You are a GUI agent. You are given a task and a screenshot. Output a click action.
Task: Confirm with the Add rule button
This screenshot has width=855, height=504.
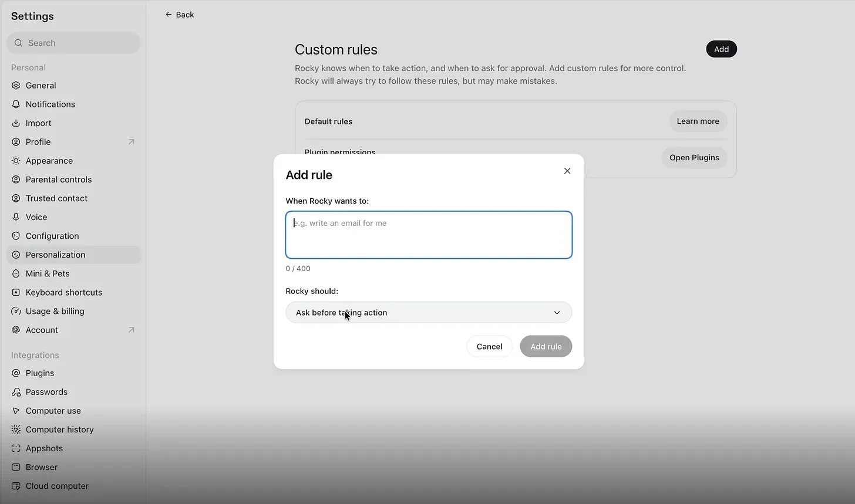(546, 346)
